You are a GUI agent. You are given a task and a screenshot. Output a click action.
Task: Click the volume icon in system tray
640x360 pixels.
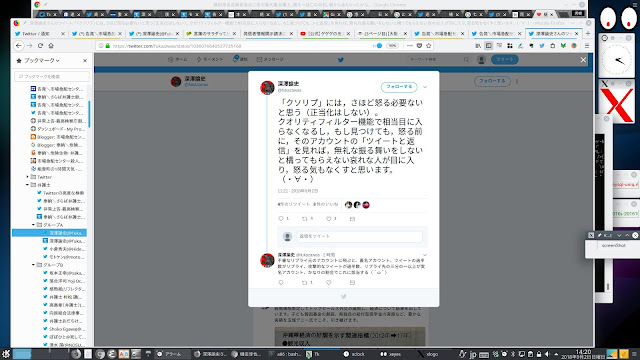point(547,354)
